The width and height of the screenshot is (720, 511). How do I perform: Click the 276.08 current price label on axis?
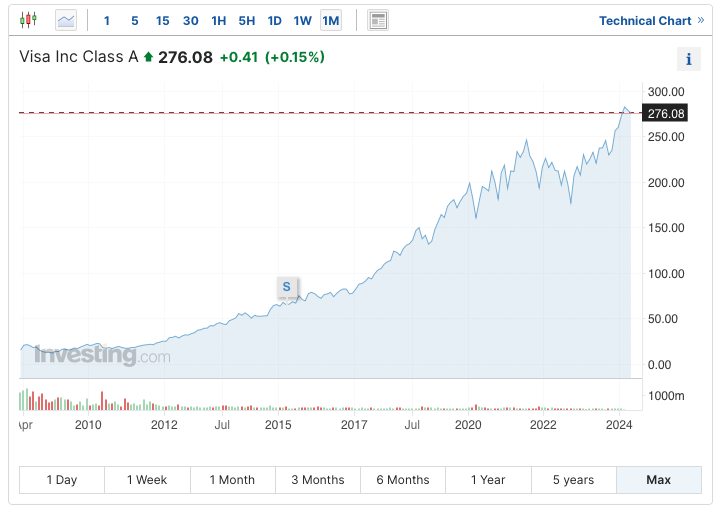(x=665, y=113)
